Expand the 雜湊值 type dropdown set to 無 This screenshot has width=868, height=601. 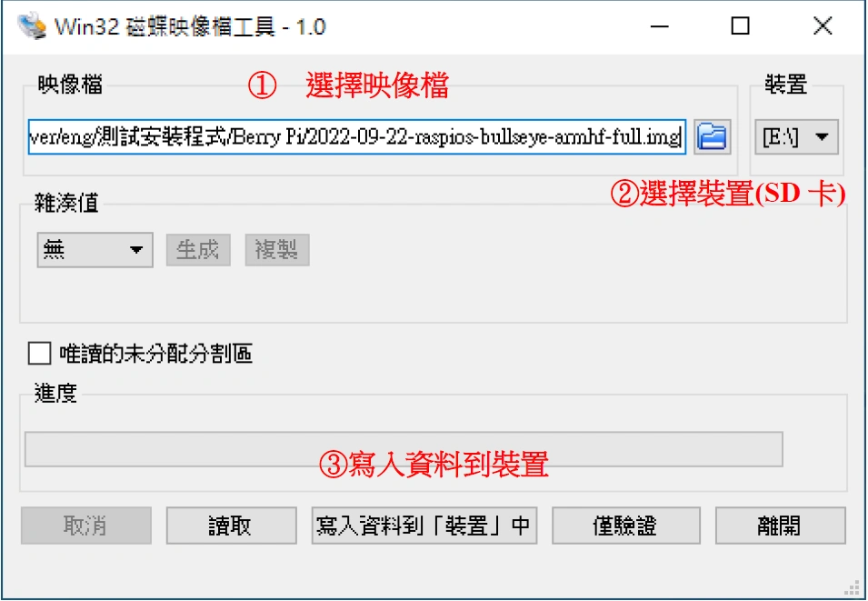95,250
